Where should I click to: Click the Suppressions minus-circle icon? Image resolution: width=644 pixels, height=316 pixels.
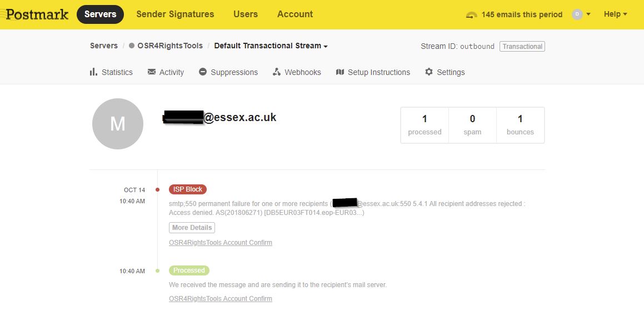click(202, 72)
